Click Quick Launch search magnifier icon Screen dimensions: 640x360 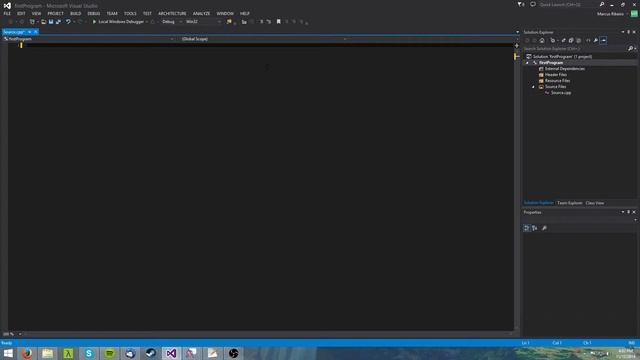coord(602,4)
